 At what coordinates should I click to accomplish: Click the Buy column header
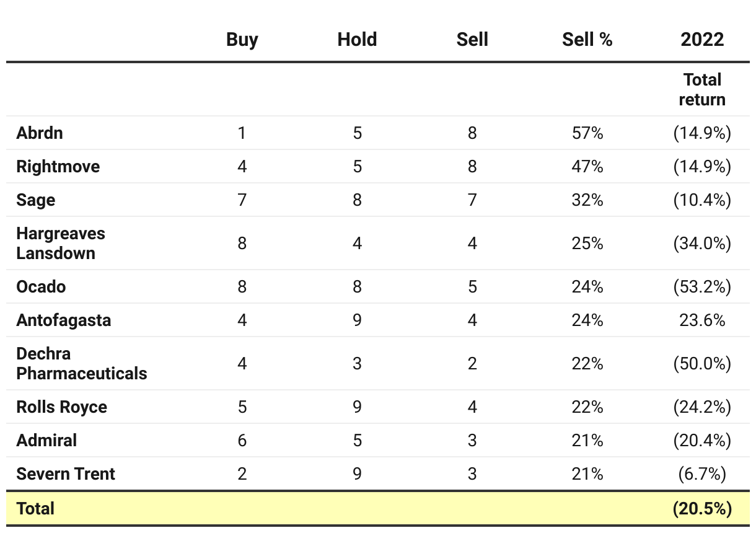242,40
